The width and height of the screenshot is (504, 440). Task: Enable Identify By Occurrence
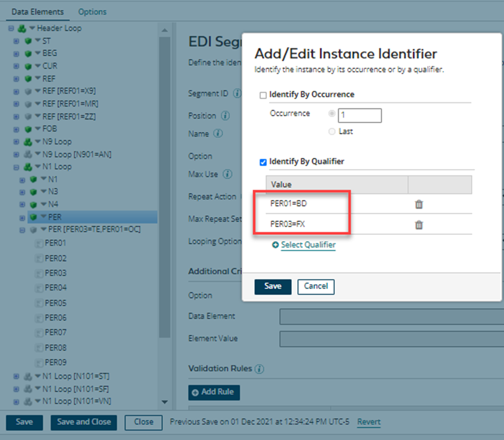pyautogui.click(x=263, y=95)
